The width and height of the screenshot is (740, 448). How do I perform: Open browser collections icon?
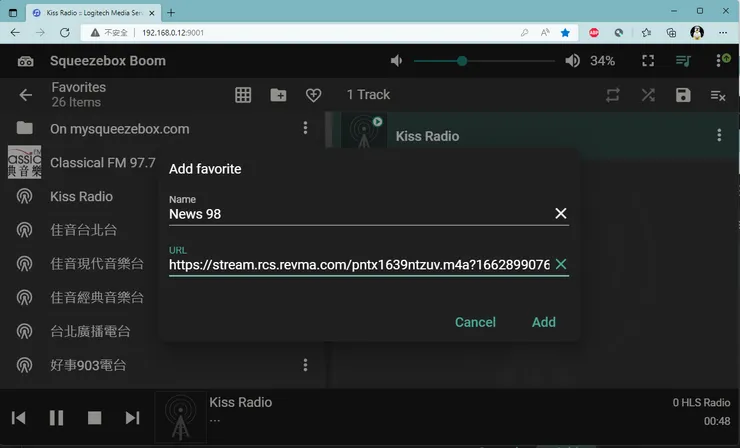[x=671, y=33]
